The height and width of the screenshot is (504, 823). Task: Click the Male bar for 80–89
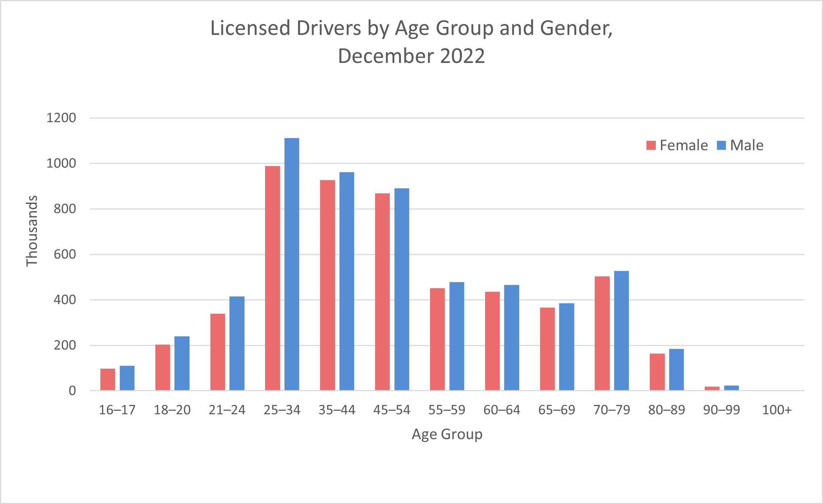(676, 370)
